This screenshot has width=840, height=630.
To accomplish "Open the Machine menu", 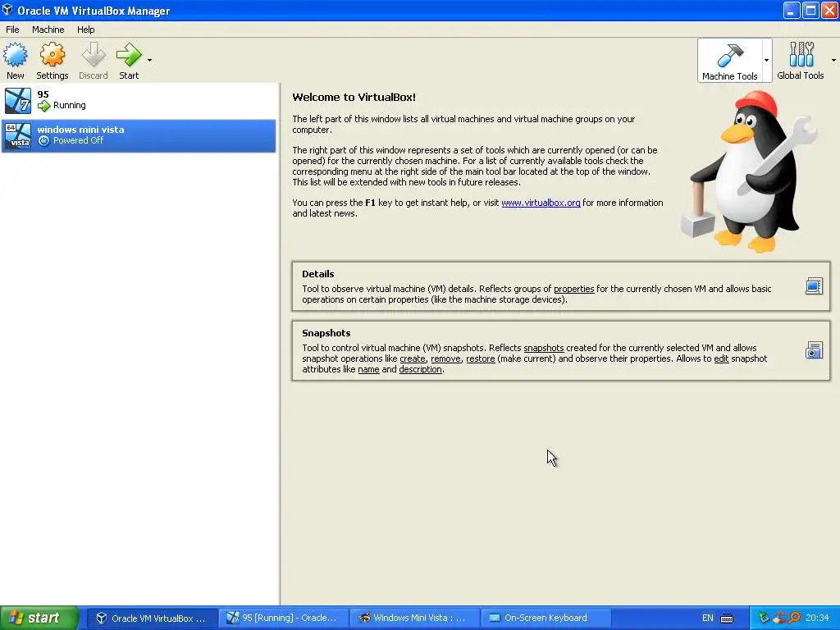I will 48,30.
